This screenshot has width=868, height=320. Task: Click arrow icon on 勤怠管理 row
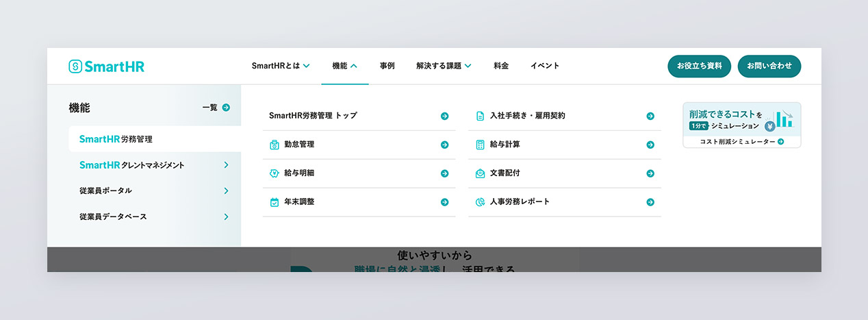tap(444, 145)
